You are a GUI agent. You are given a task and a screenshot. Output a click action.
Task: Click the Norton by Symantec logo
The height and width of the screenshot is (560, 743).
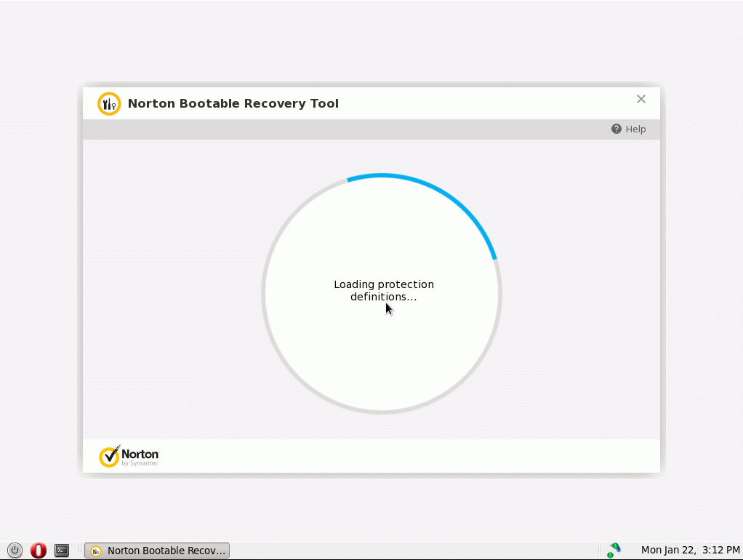point(129,456)
